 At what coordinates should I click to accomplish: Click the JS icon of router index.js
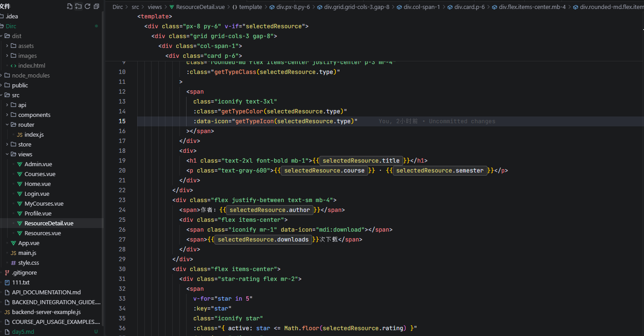coord(20,135)
